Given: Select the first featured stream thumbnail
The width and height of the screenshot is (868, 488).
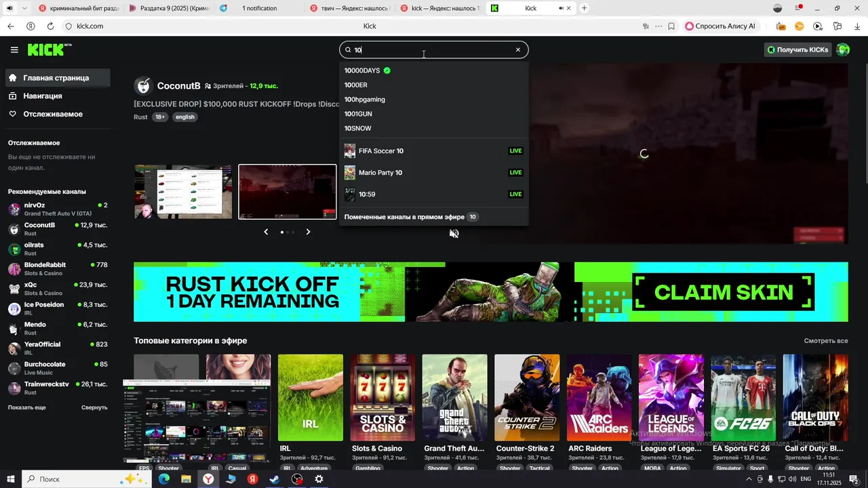Looking at the screenshot, I should click(183, 192).
